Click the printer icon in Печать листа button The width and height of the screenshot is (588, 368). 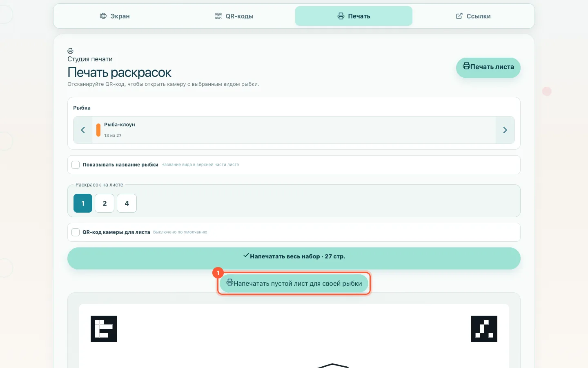pos(466,66)
